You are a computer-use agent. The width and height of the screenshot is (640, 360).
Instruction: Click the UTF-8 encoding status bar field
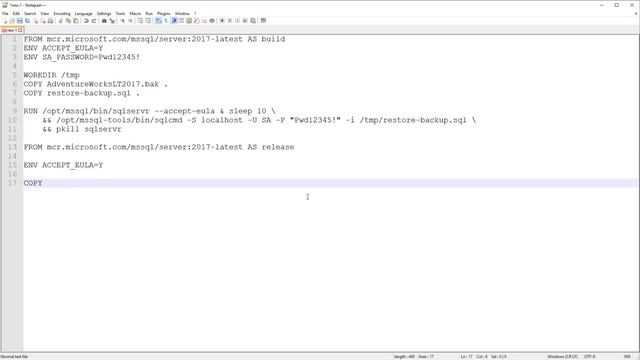pyautogui.click(x=589, y=357)
